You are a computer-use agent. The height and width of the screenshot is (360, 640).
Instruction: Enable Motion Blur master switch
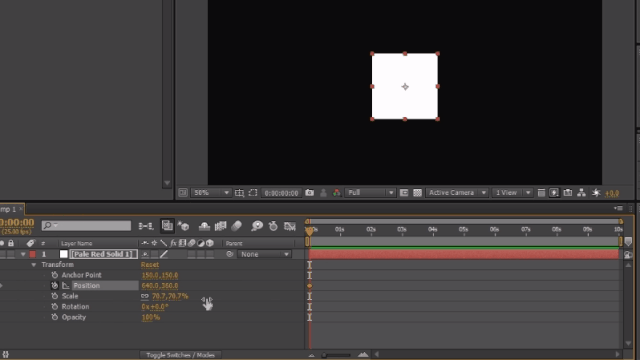237,226
